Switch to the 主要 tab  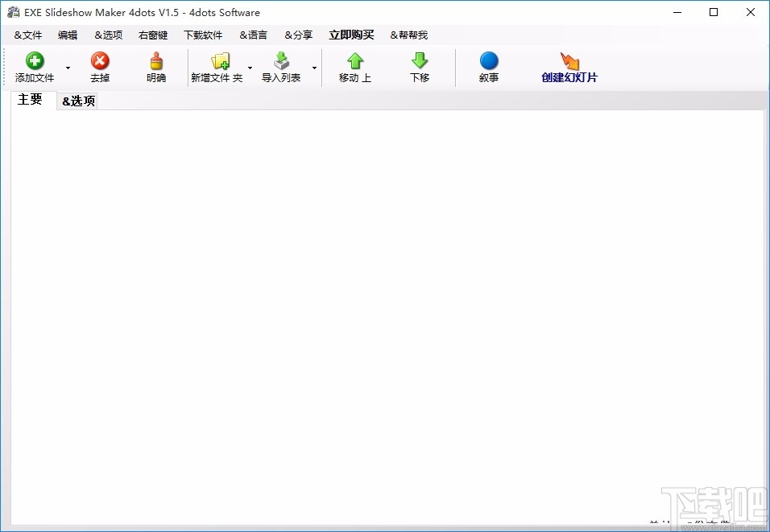31,100
